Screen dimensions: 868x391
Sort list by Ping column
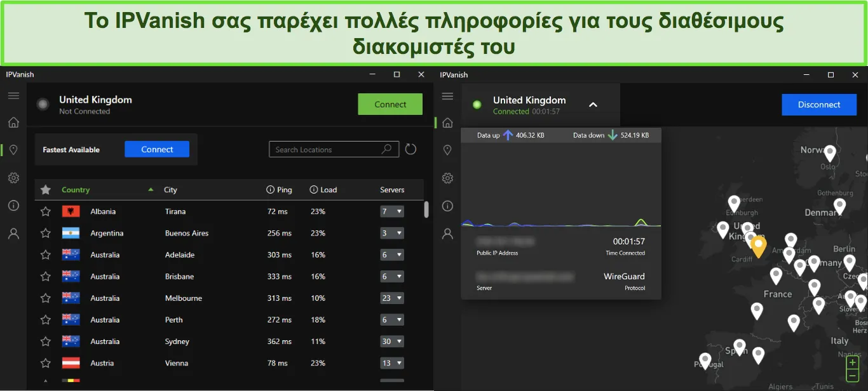285,190
